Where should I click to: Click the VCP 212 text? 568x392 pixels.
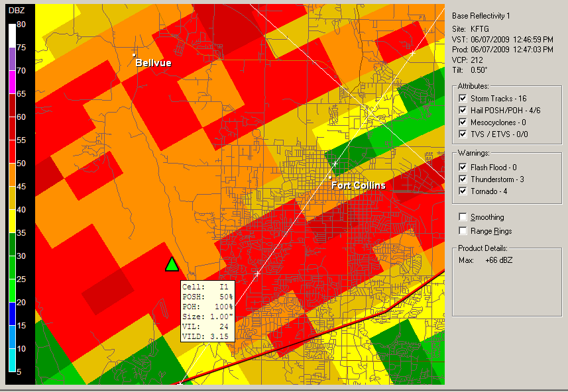[468, 60]
